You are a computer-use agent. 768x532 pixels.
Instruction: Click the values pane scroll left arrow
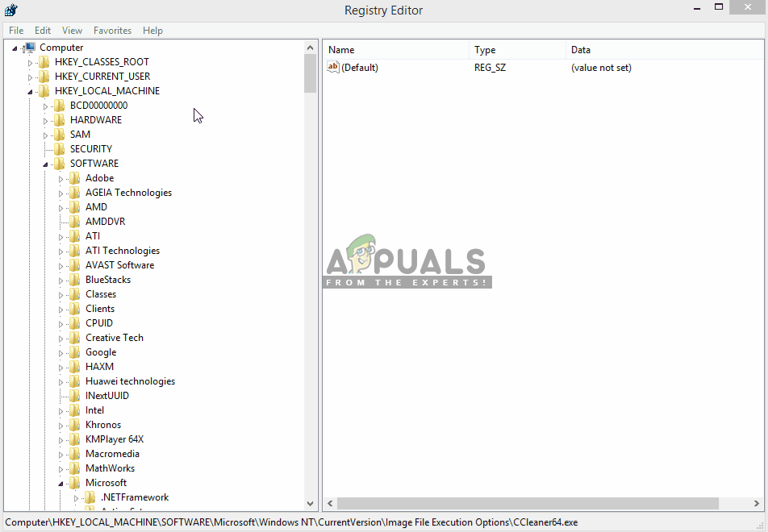(330, 503)
